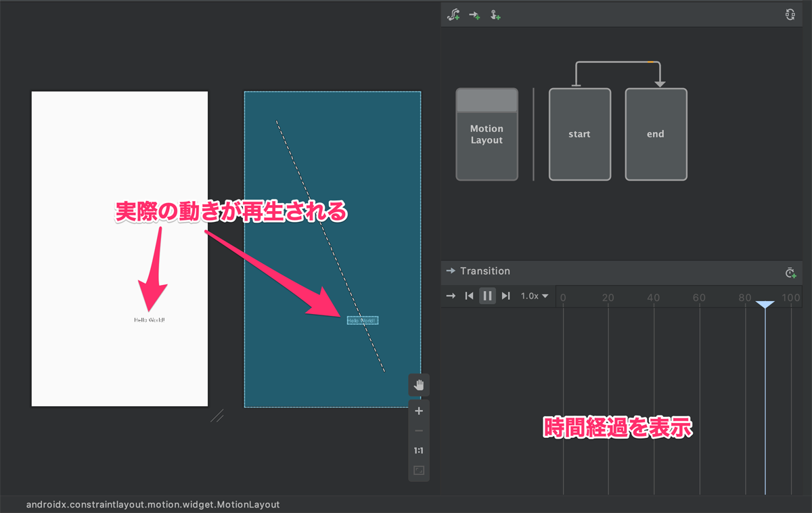The height and width of the screenshot is (513, 812).
Task: Click timeline position 20
Action: 608,298
